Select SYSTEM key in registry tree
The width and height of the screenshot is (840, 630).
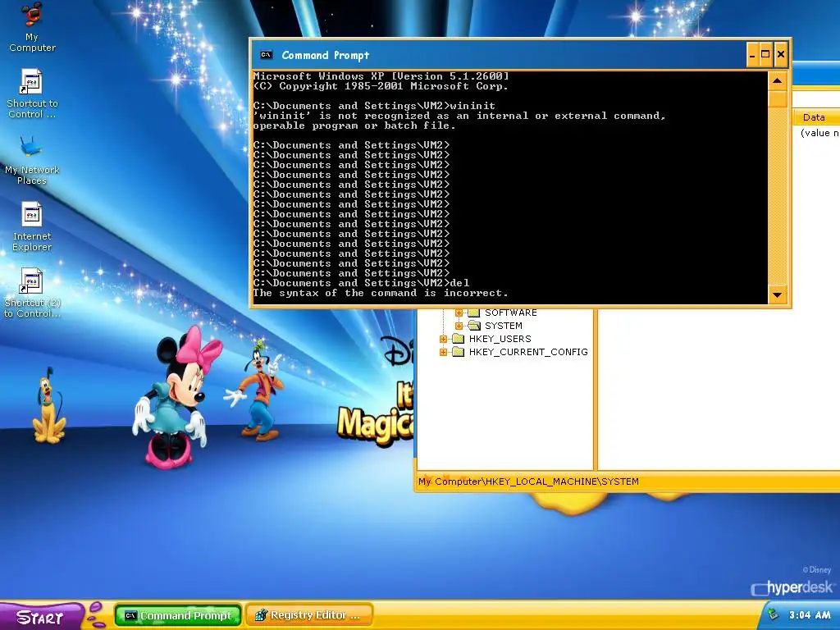point(503,326)
